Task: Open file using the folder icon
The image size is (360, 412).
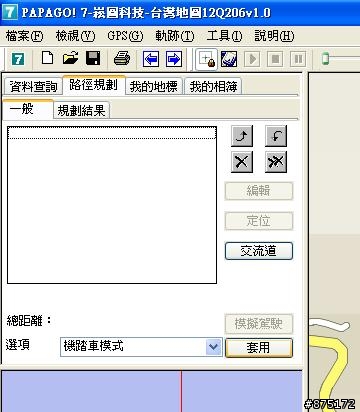Action: click(70, 58)
